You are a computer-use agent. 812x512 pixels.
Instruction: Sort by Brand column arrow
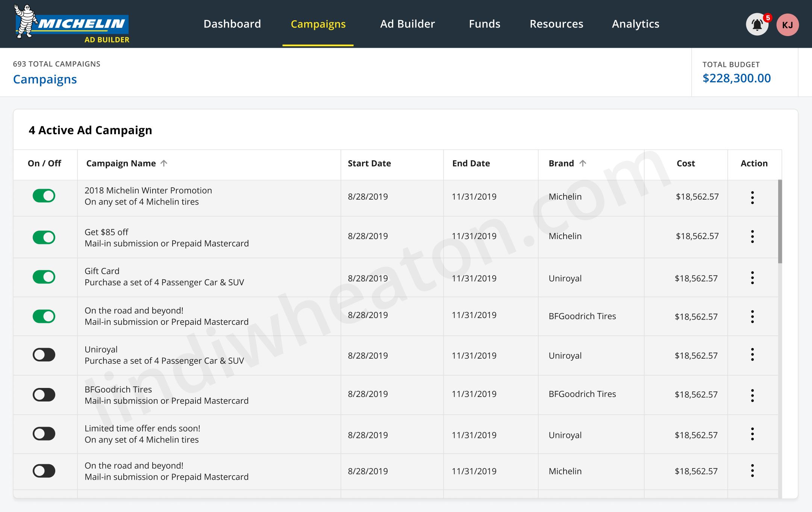coord(583,163)
